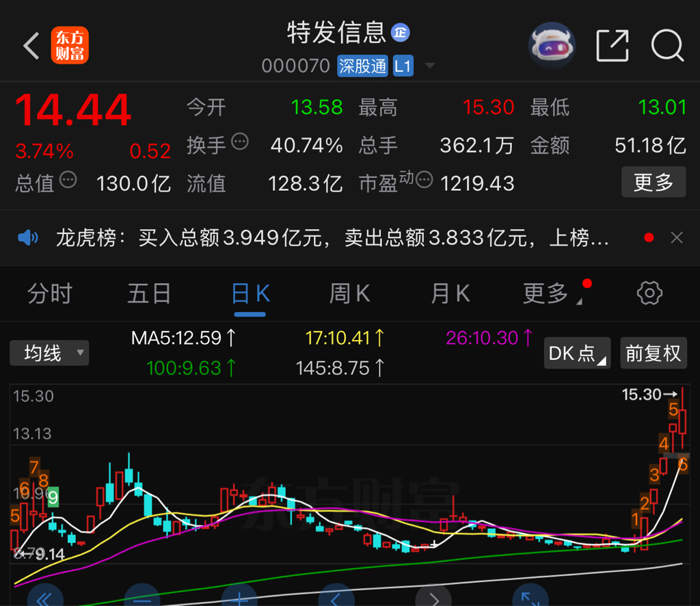Mute the 龙虎榜 announcement speaker icon

coord(27,237)
